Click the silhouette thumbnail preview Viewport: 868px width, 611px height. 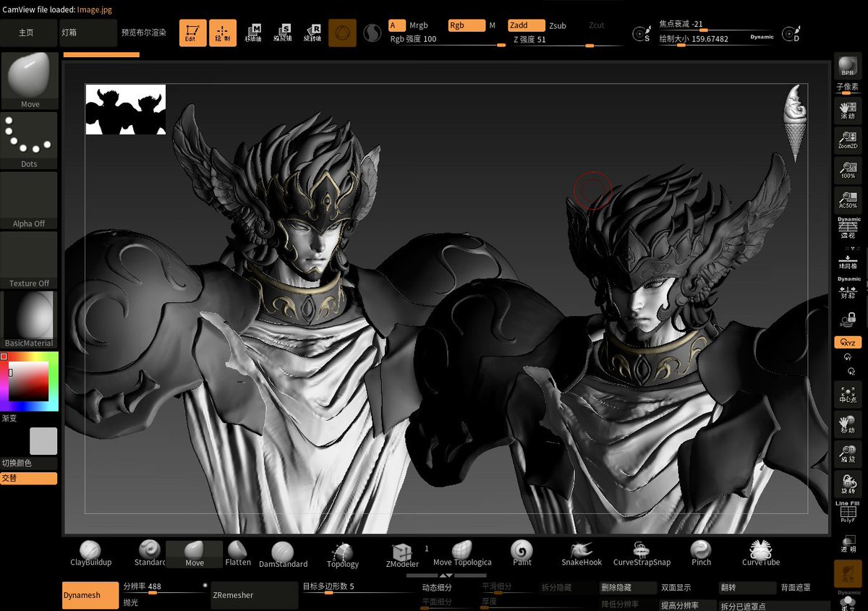tap(126, 110)
